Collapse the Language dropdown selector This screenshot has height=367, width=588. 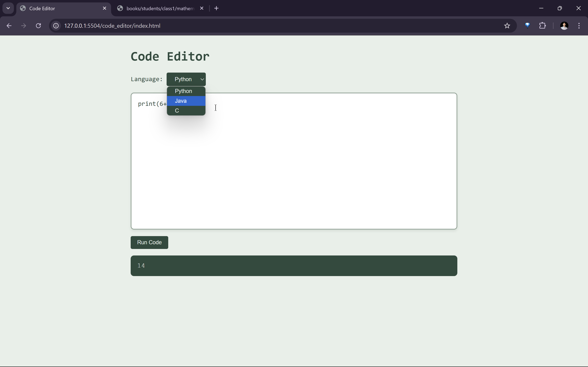(186, 79)
